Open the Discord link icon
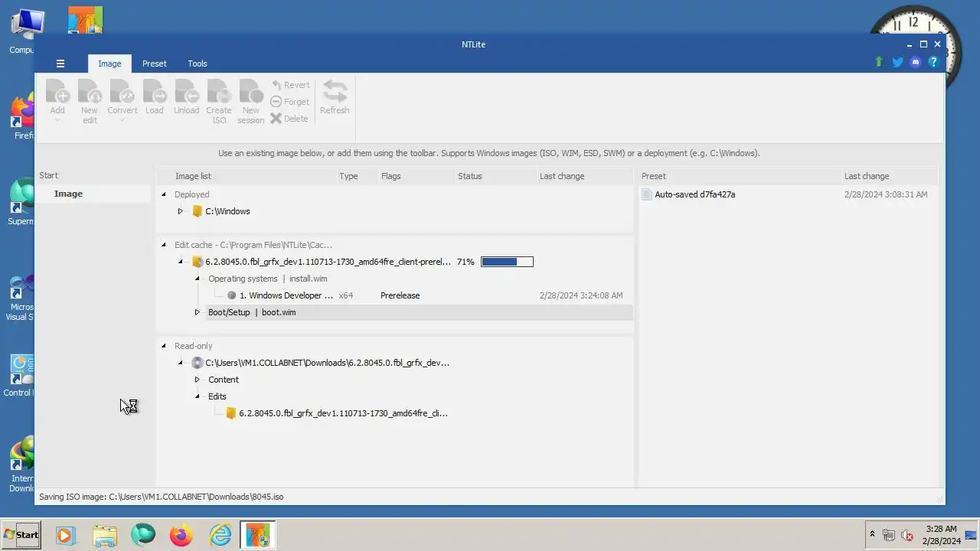Viewport: 980px width, 551px height. point(916,62)
